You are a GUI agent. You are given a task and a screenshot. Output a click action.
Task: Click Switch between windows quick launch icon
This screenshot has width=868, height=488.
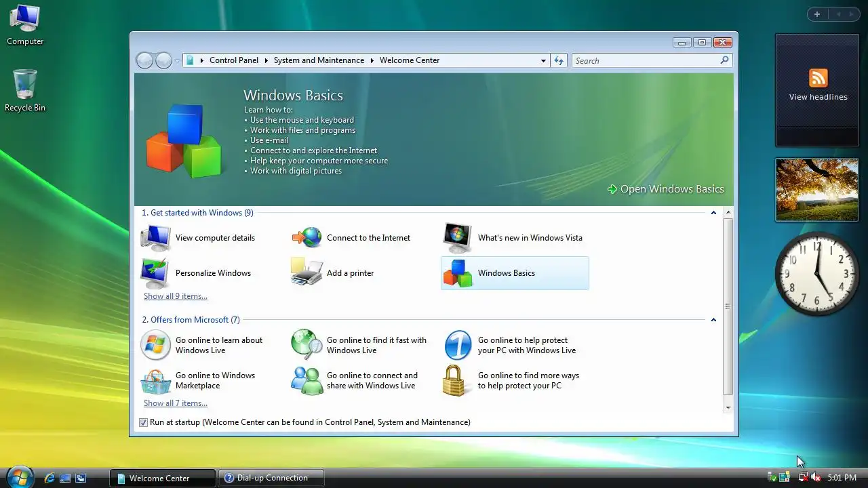[81, 478]
